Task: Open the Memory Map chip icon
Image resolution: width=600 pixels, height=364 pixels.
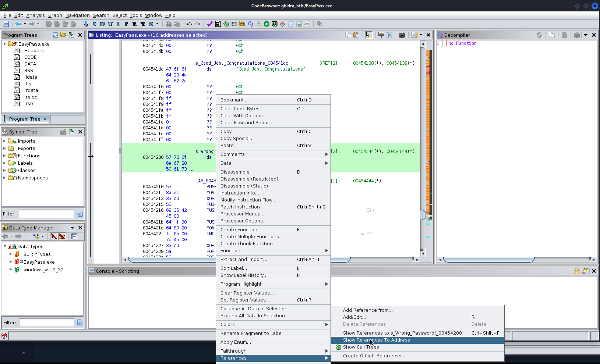Action: [x=275, y=24]
